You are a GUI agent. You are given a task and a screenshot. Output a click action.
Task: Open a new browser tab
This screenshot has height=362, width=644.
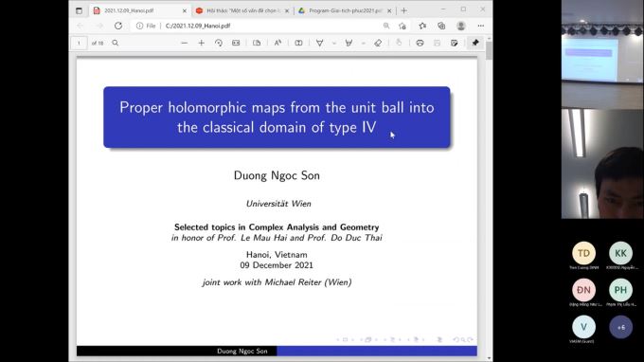403,10
